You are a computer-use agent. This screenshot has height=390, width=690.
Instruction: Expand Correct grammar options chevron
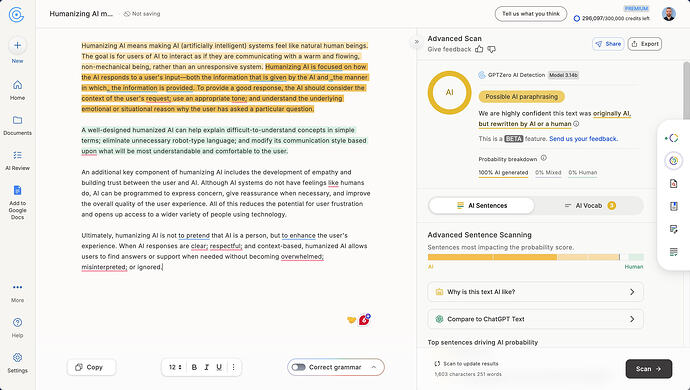point(374,367)
